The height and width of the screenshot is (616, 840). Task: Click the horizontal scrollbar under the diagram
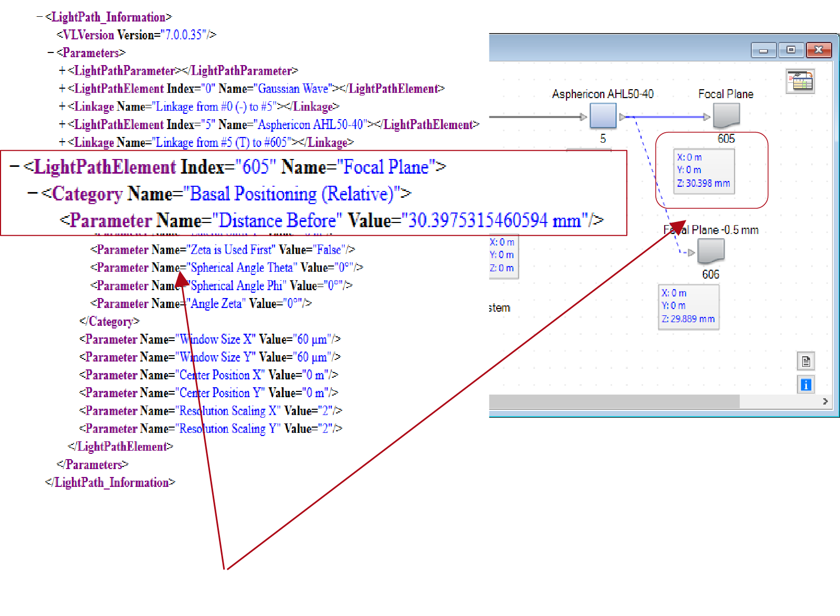pos(614,401)
